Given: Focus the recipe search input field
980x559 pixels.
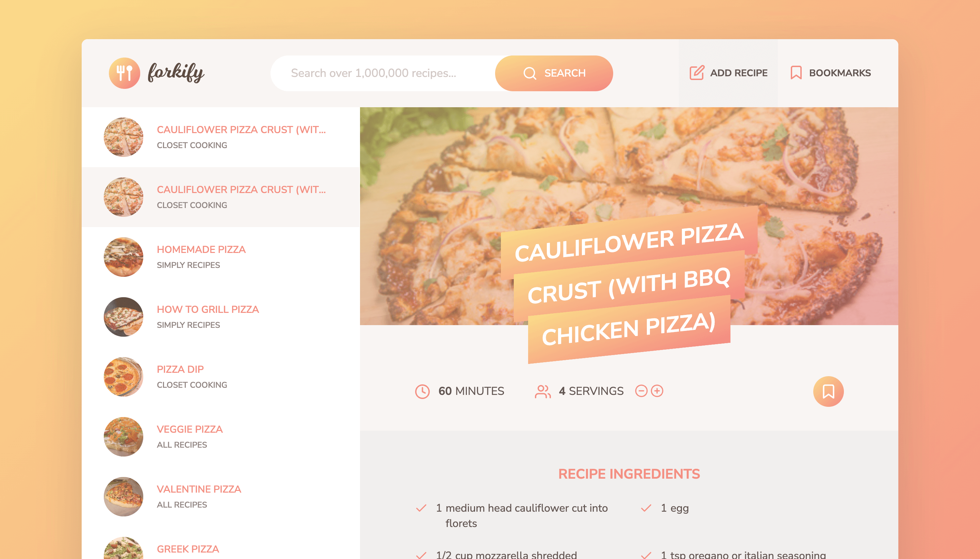Looking at the screenshot, I should pos(383,73).
